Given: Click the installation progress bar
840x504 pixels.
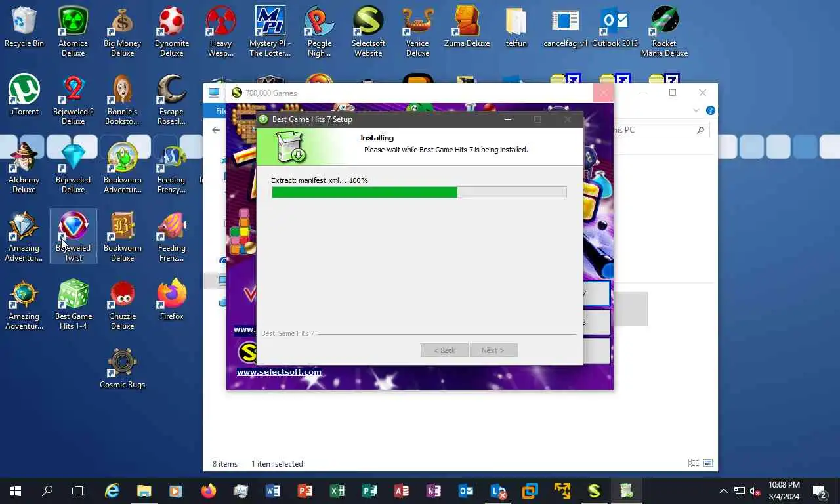Looking at the screenshot, I should pyautogui.click(x=419, y=192).
